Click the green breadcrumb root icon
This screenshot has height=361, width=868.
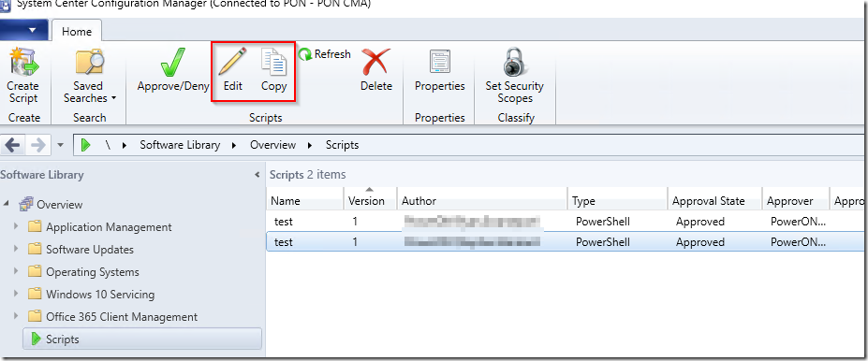pos(86,145)
